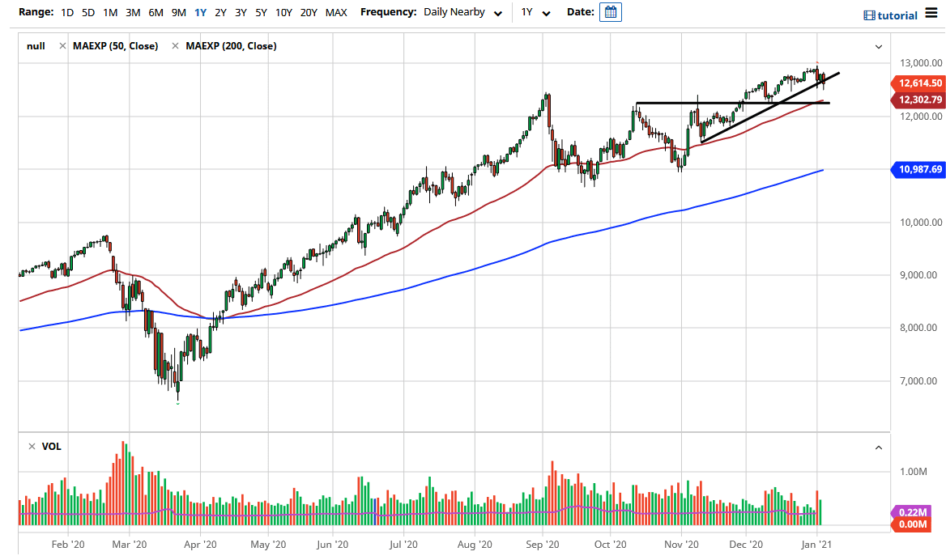Open the date calendar picker

(610, 12)
